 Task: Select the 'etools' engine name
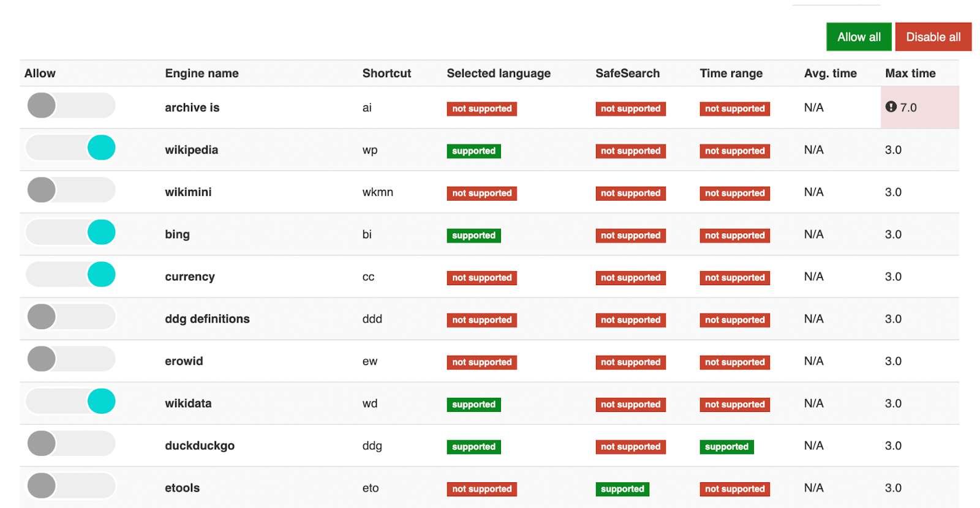(x=182, y=488)
